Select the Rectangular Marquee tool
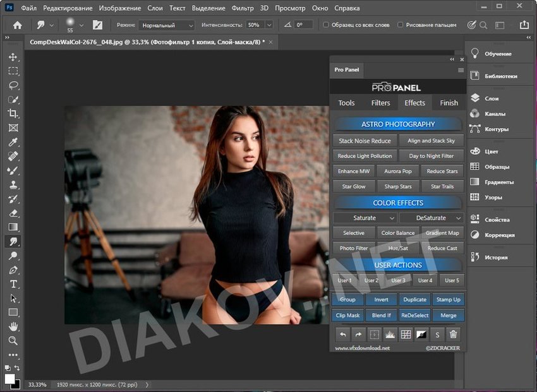The height and width of the screenshot is (392, 537). 13,71
